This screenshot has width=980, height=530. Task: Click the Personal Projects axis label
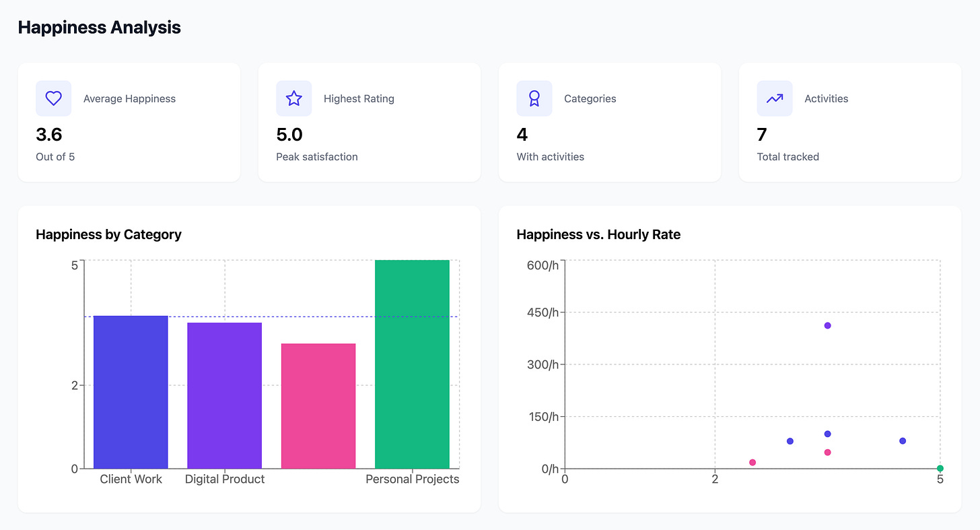(x=412, y=479)
